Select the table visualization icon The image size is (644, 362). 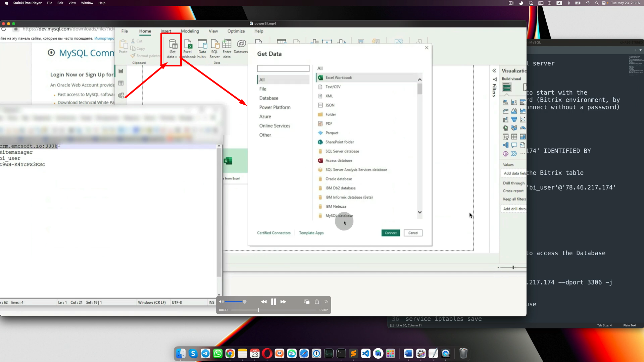[514, 137]
